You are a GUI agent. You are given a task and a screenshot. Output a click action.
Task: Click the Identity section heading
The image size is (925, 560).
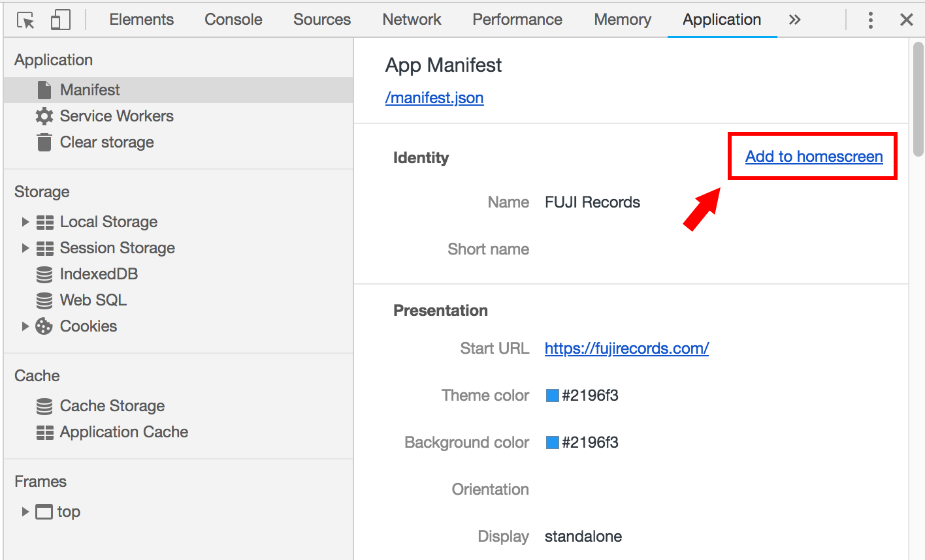pos(421,158)
